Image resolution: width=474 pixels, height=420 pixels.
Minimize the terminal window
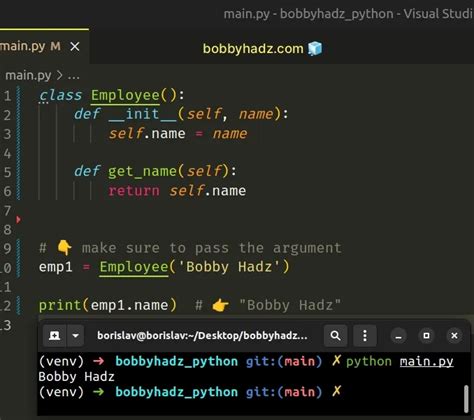[x=398, y=336]
